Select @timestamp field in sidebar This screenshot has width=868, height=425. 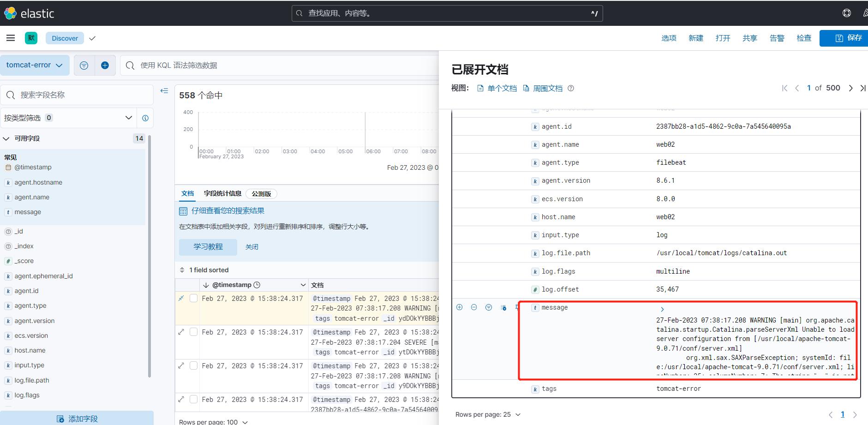pos(33,167)
